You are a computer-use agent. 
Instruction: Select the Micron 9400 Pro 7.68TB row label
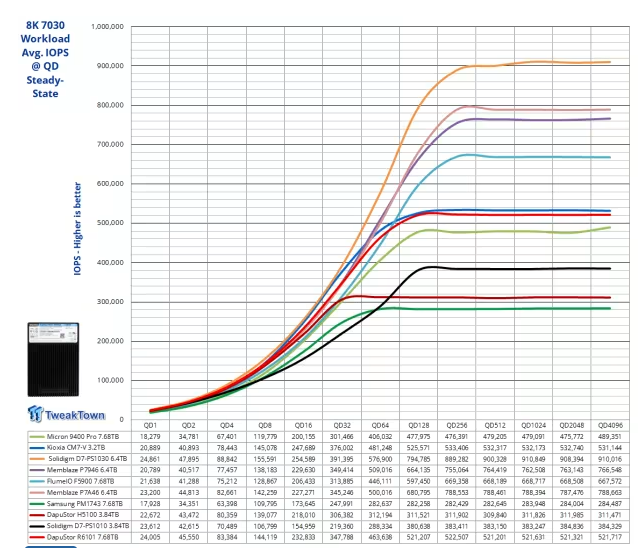pyautogui.click(x=83, y=437)
